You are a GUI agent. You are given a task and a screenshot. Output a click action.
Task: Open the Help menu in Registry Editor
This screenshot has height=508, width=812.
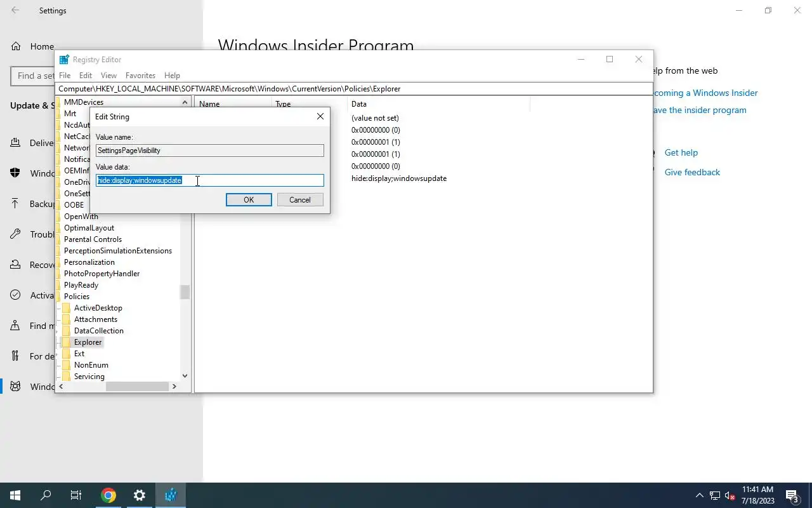(x=172, y=75)
